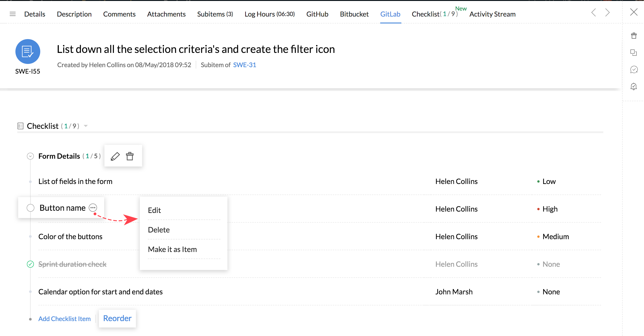Screen dimensions: 644x336
Task: Collapse the Form Details group
Action: [x=30, y=156]
